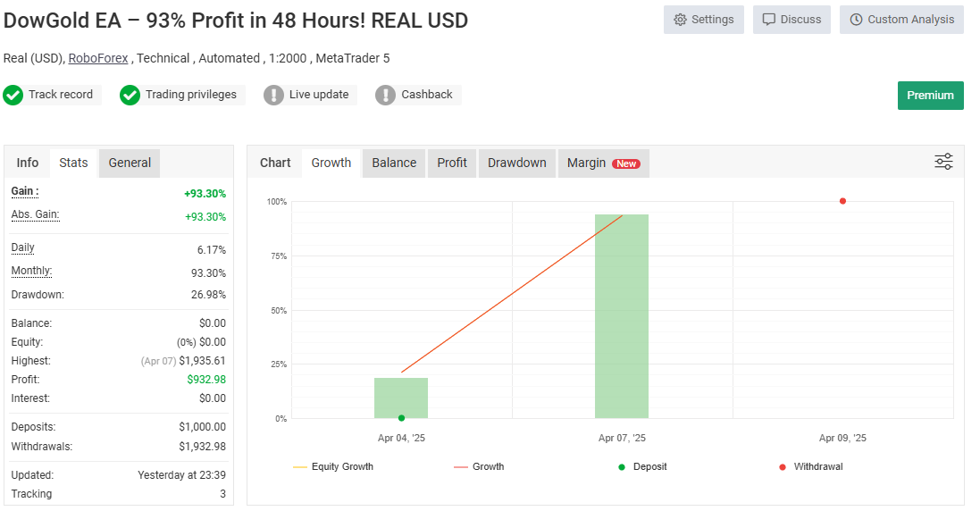980x511 pixels.
Task: Click the Gain value +93.30%
Action: pyautogui.click(x=205, y=194)
